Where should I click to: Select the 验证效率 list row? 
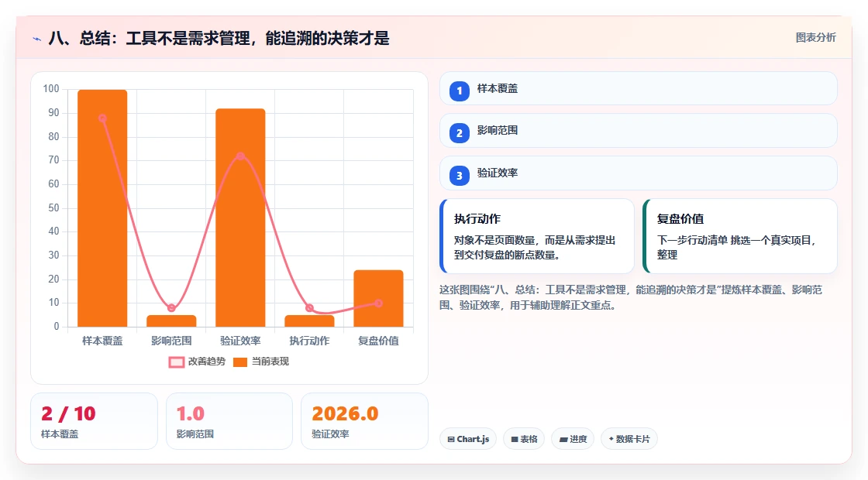coord(639,173)
